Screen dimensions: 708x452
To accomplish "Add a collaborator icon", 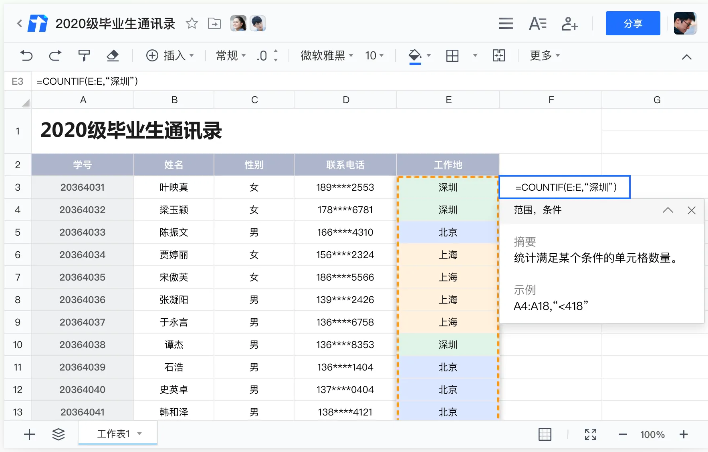I will click(569, 23).
